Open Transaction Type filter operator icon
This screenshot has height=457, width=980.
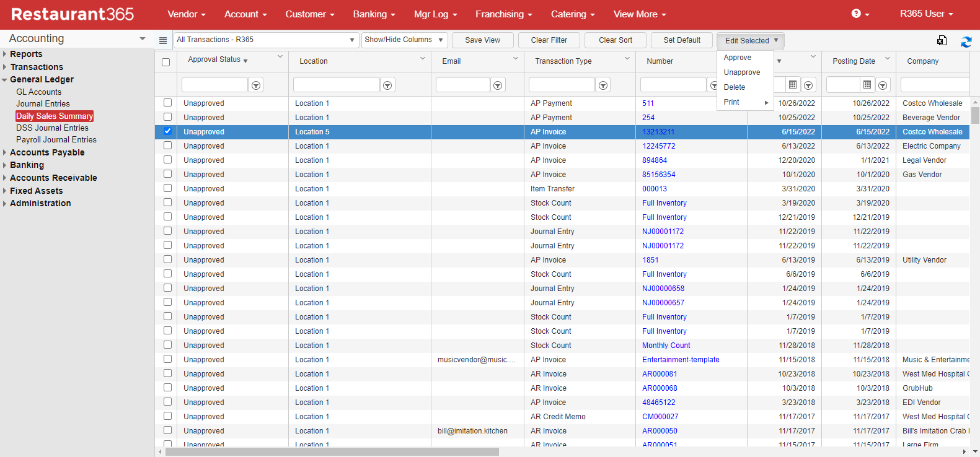click(x=603, y=85)
